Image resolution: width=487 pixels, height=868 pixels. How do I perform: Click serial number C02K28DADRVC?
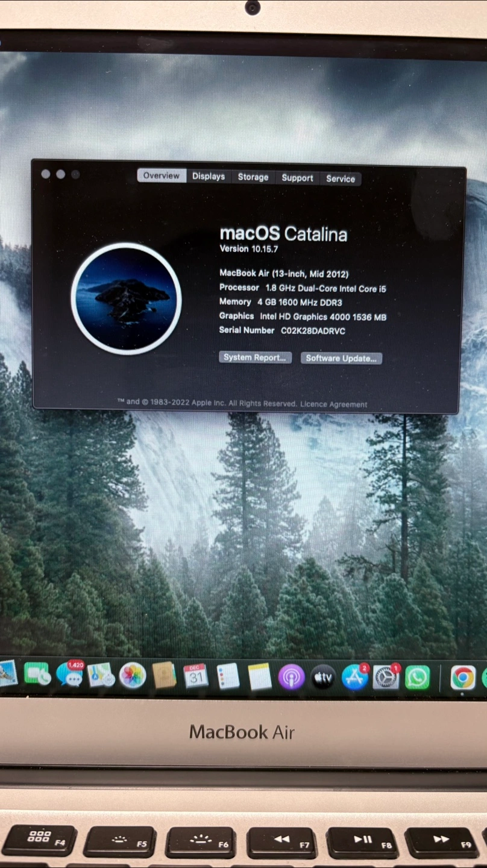313,331
